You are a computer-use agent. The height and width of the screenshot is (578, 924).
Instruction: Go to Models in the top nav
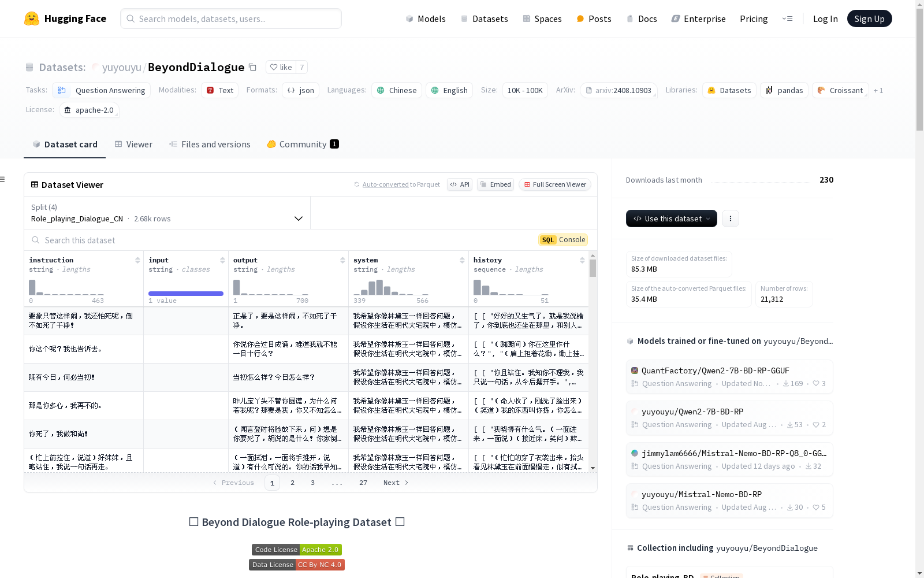[x=426, y=18]
